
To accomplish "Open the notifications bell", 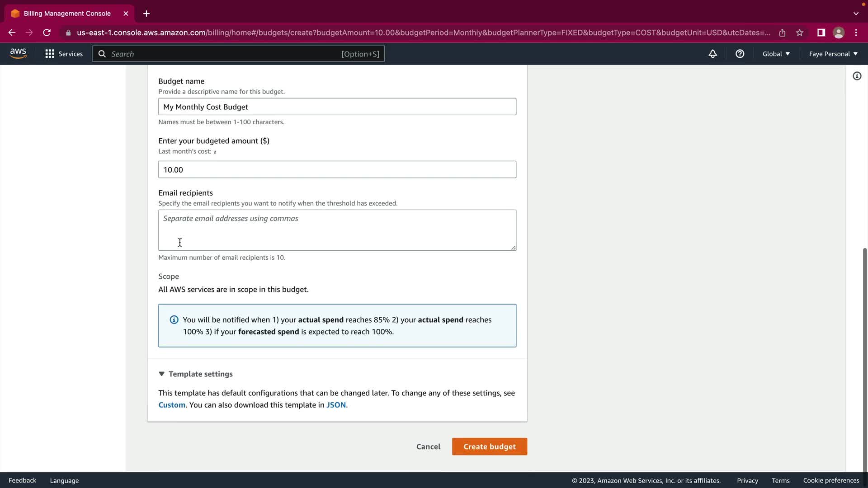I will point(712,54).
